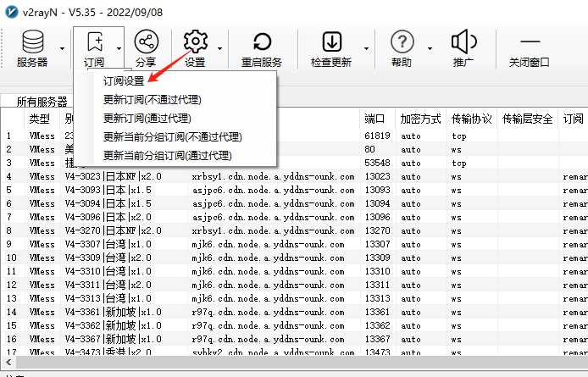588x377 pixels.
Task: Open the 帮助 help question-mark icon
Action: click(x=402, y=42)
